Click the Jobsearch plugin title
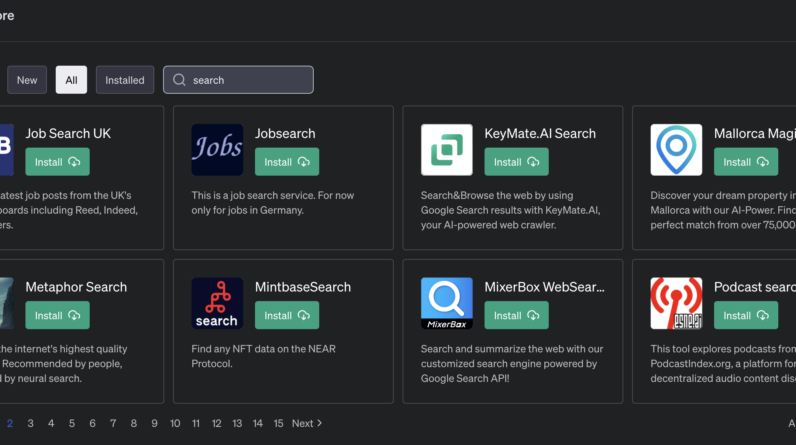796x445 pixels. (285, 133)
